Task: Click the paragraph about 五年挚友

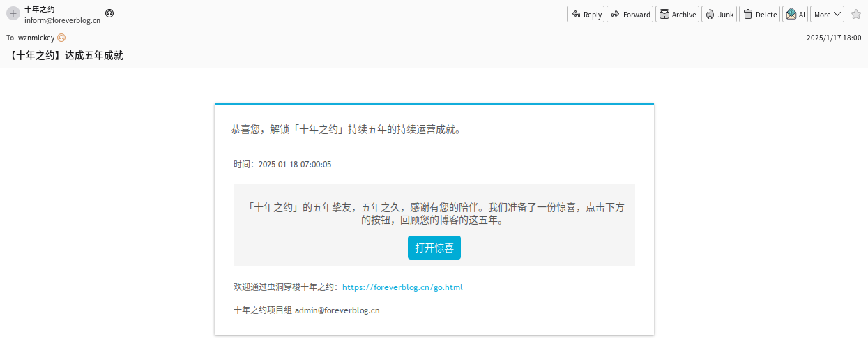Action: coord(434,213)
